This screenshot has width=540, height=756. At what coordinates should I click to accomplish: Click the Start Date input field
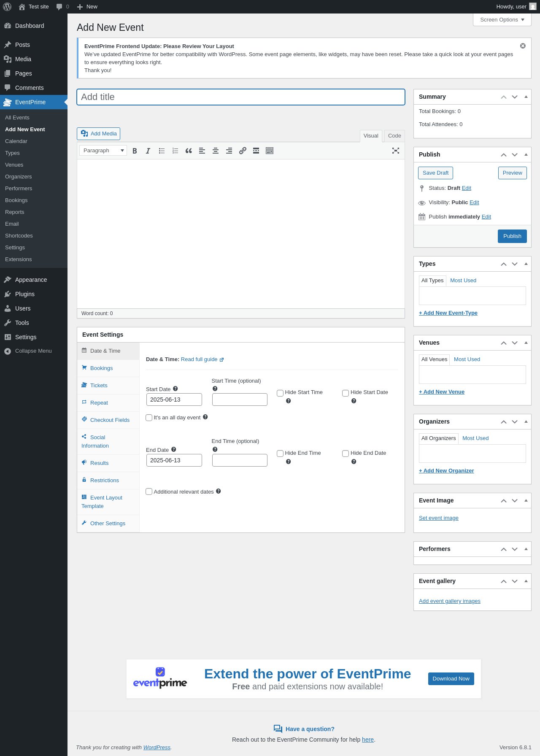[174, 400]
